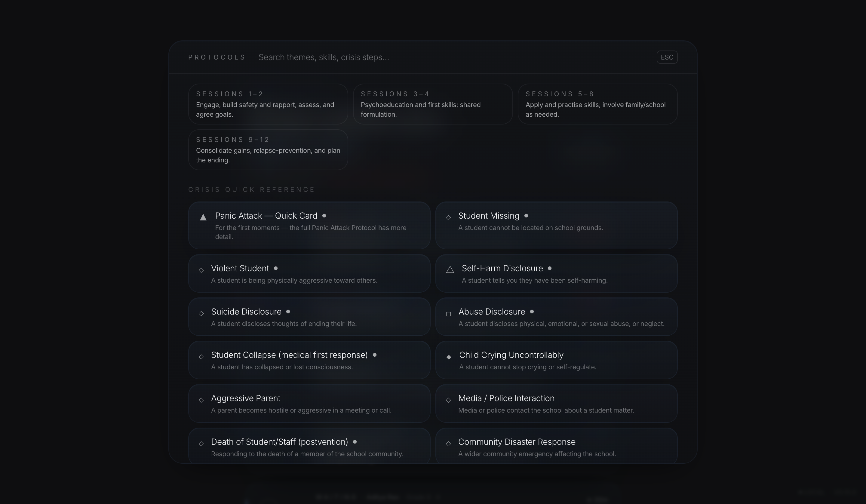
Task: Click 'A student cannot be located on school grounds.'
Action: point(530,228)
